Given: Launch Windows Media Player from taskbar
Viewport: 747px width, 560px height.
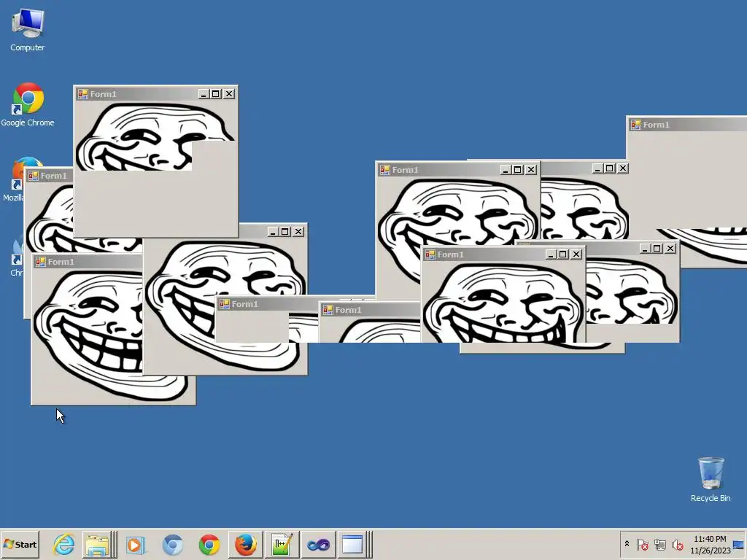Looking at the screenshot, I should pyautogui.click(x=136, y=544).
